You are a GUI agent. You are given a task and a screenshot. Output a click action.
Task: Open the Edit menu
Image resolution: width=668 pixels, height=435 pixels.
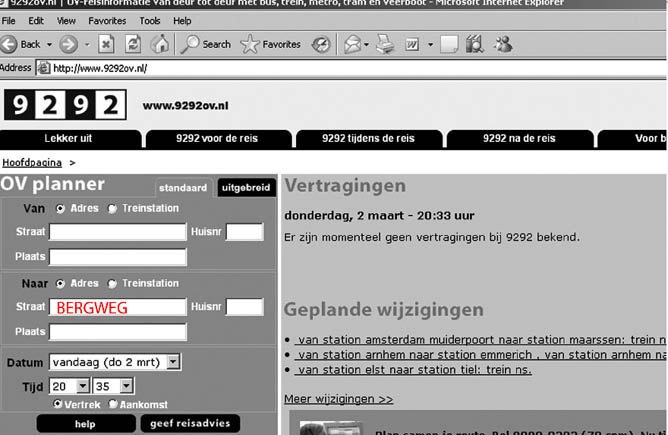pyautogui.click(x=36, y=21)
